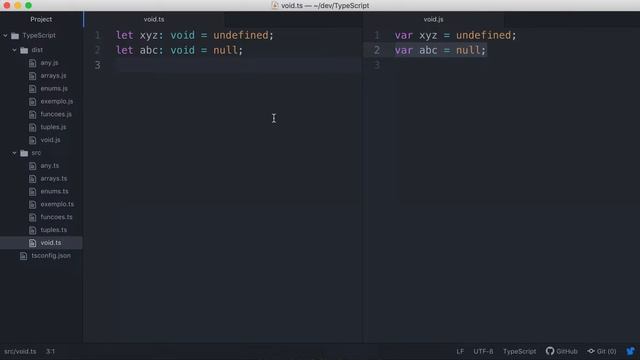
Task: Click the file icon next to void.ts
Action: coord(33,243)
